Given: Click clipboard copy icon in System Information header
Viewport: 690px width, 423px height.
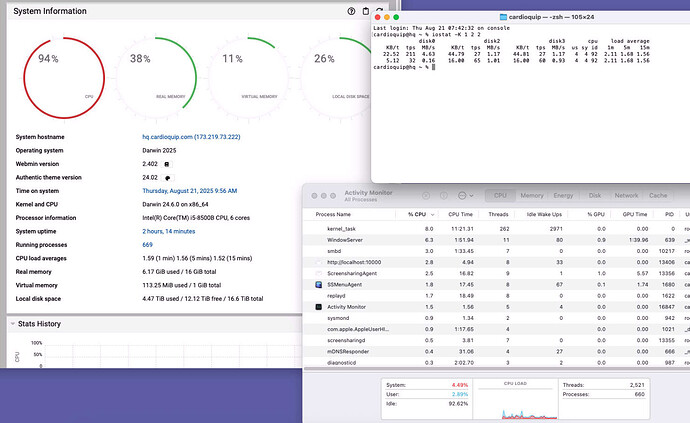Looking at the screenshot, I should pyautogui.click(x=365, y=11).
